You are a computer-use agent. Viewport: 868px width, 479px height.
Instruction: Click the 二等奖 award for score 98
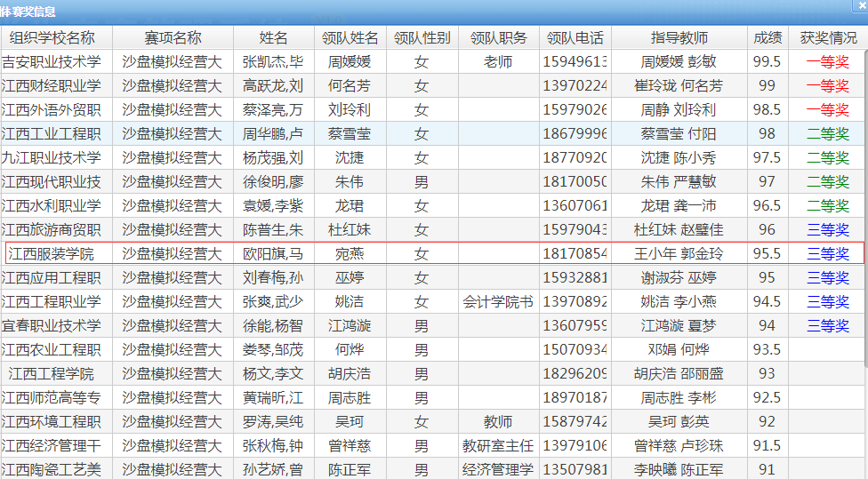(x=827, y=134)
